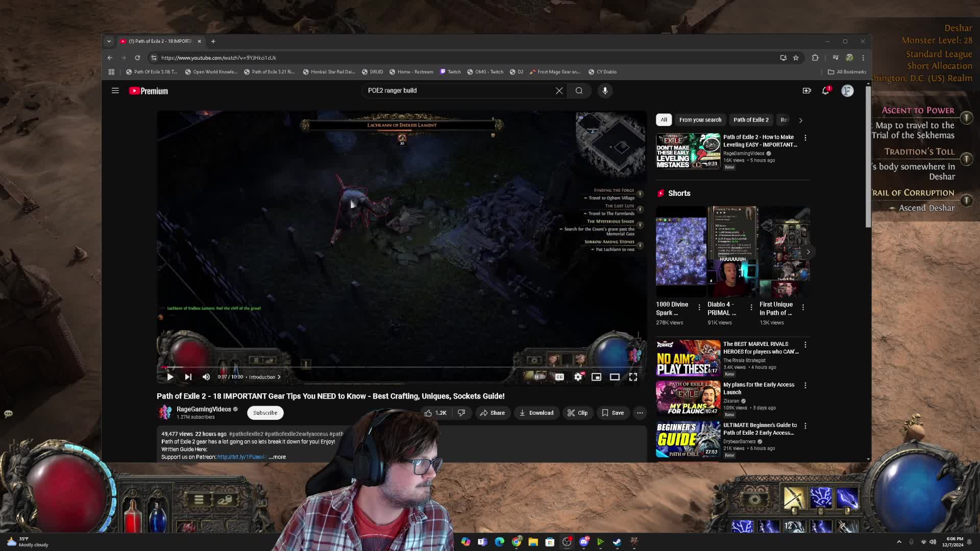Go to YouTube Premium home logo
980x551 pixels.
click(x=149, y=91)
